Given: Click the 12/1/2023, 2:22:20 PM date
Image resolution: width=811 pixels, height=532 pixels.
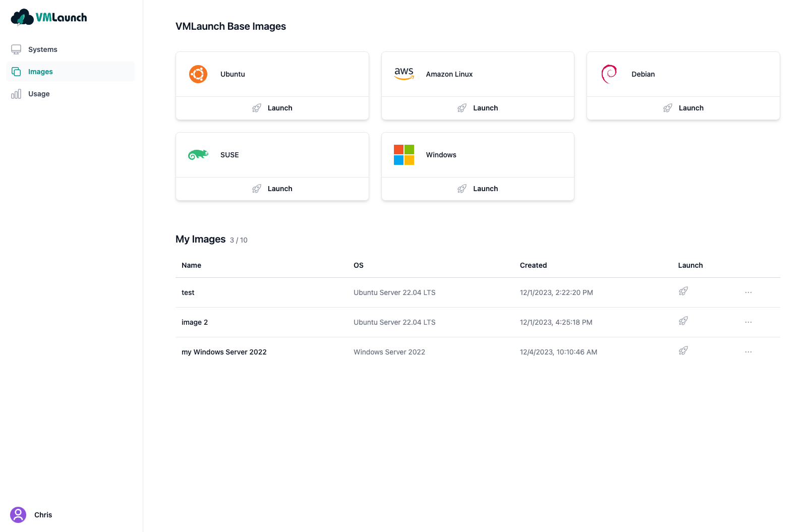Looking at the screenshot, I should coord(556,292).
